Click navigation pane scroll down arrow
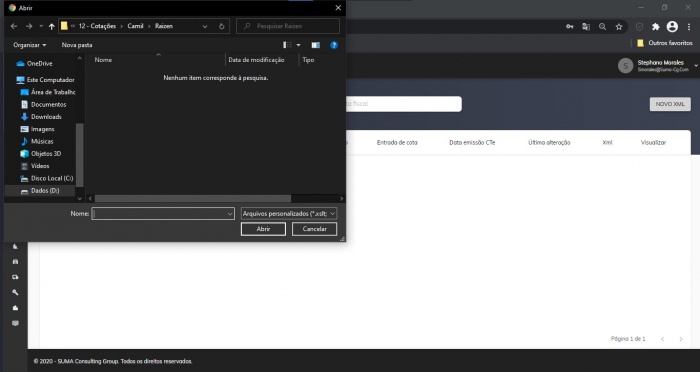Image resolution: width=700 pixels, height=372 pixels. (x=79, y=199)
